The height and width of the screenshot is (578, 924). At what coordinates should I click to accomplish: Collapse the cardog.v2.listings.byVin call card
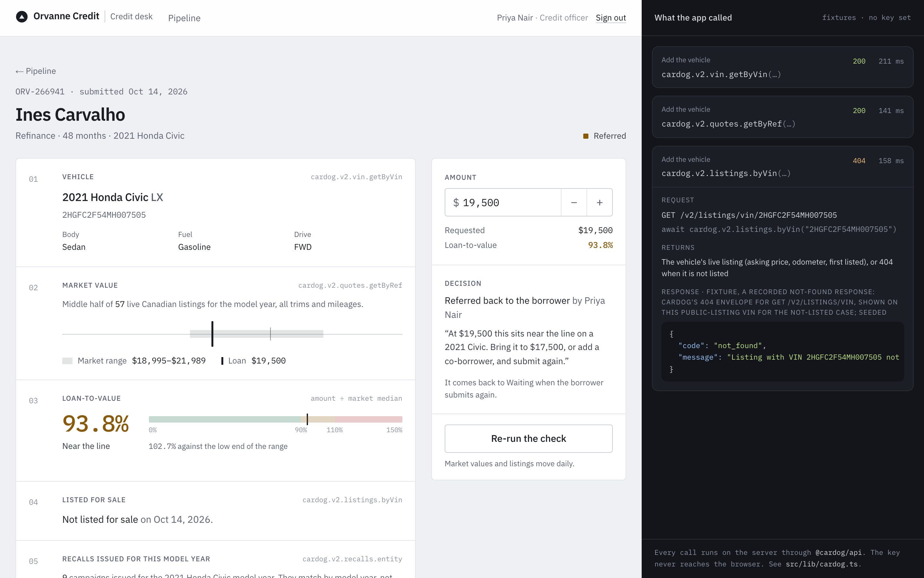tap(782, 167)
